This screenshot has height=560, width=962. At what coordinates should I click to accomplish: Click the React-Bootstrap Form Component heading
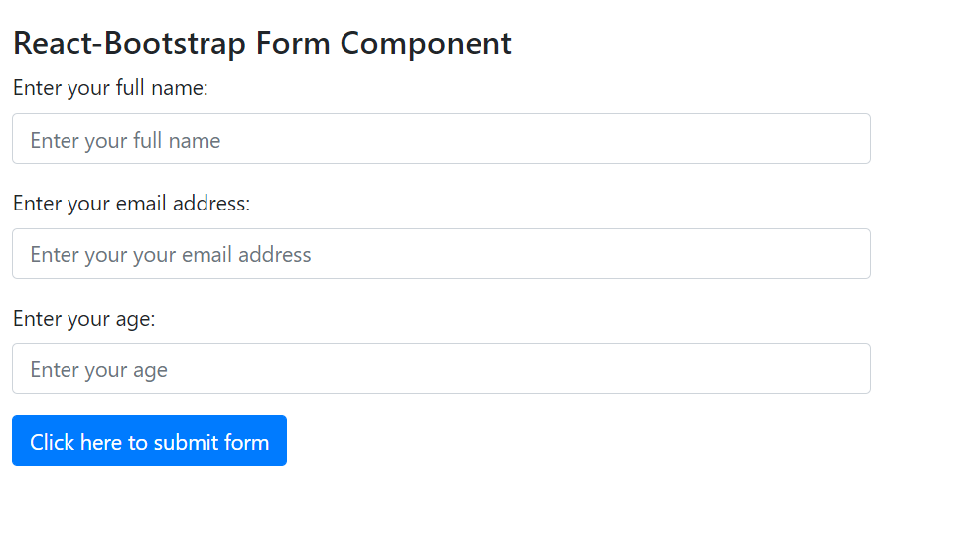click(x=262, y=44)
